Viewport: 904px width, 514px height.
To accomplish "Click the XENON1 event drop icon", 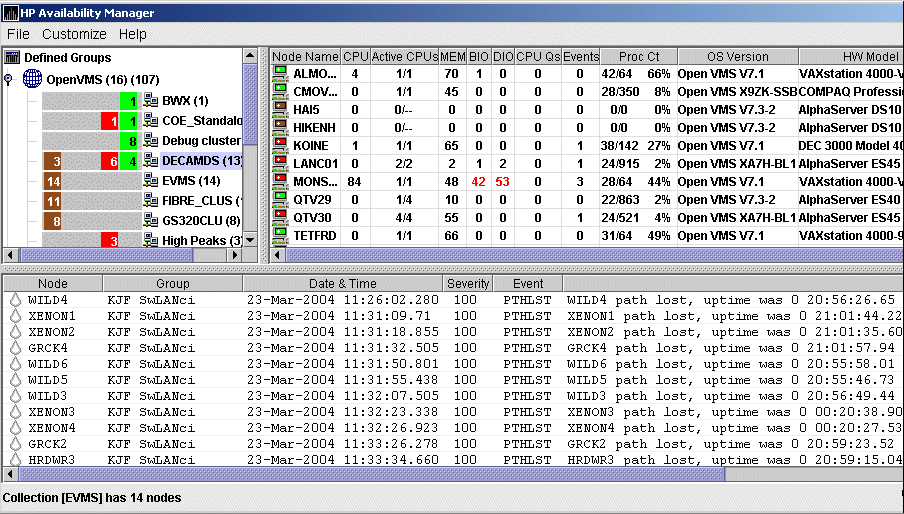I will pyautogui.click(x=16, y=316).
